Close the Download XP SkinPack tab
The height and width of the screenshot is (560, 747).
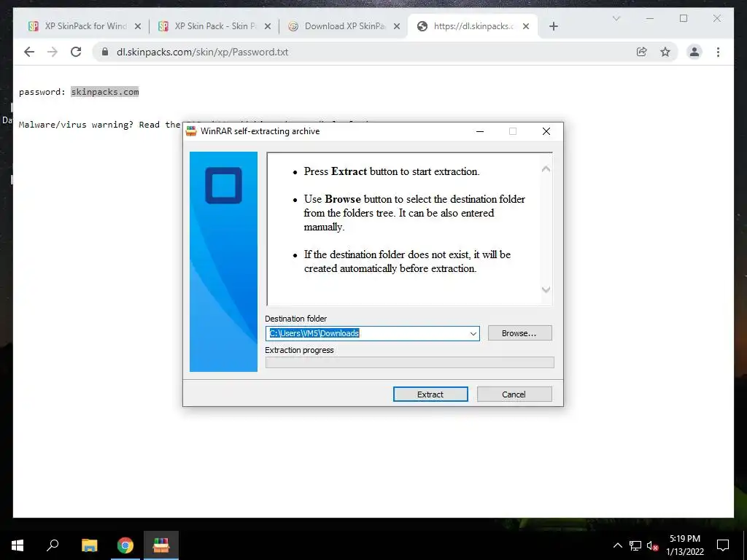tap(396, 27)
